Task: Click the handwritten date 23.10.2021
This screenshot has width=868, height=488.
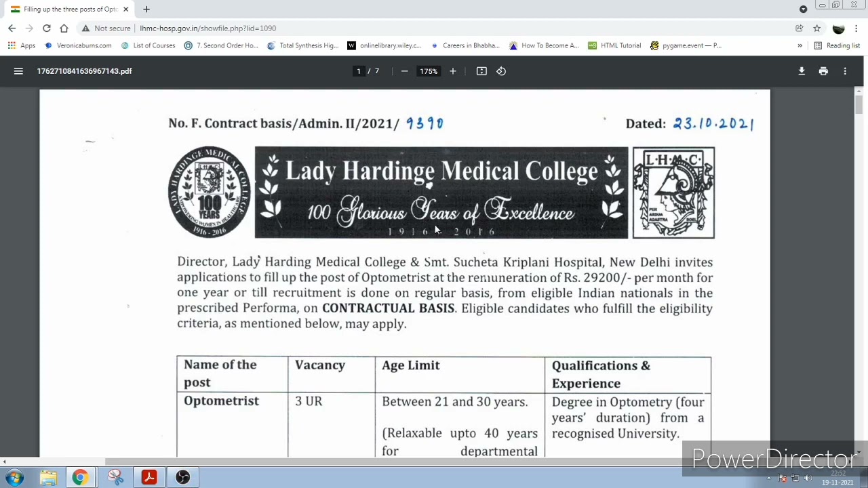Action: point(713,123)
